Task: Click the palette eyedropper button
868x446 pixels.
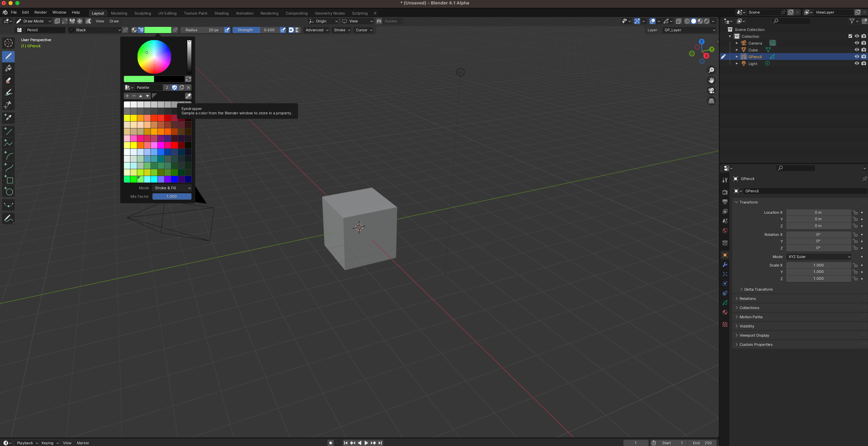Action: click(x=188, y=96)
